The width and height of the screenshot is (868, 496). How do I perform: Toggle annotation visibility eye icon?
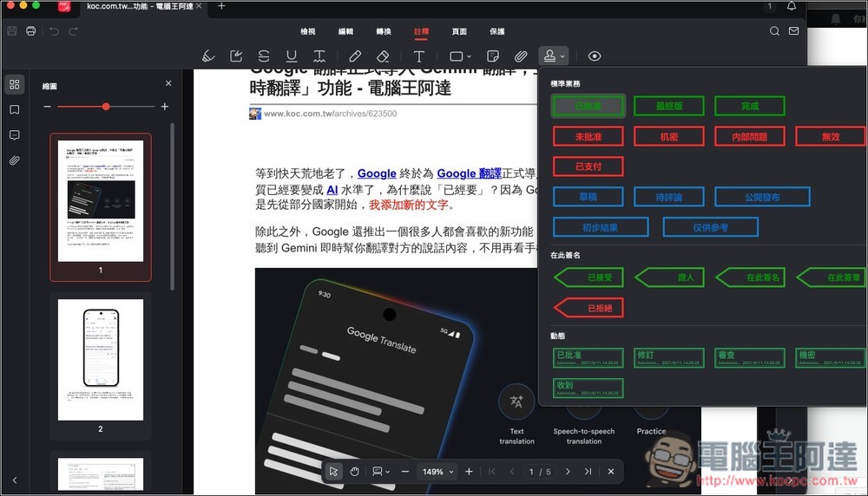[x=595, y=55]
